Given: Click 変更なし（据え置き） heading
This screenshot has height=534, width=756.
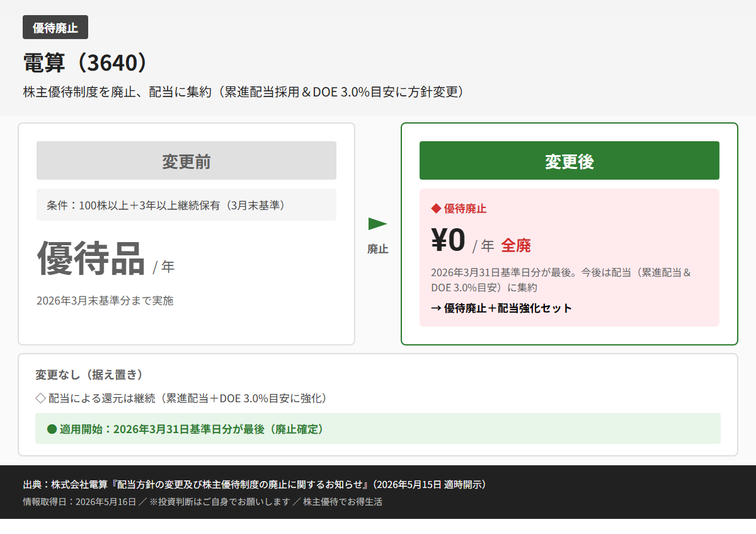Looking at the screenshot, I should pos(89,374).
